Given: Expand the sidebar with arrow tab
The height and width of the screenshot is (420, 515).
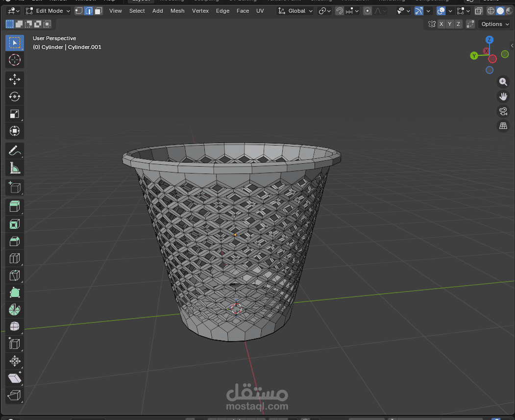Looking at the screenshot, I should tap(512, 46).
